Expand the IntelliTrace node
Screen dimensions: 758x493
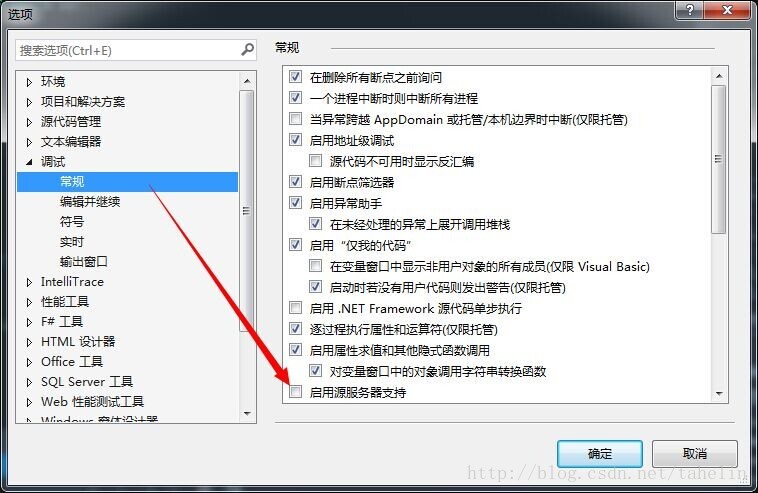pos(29,282)
